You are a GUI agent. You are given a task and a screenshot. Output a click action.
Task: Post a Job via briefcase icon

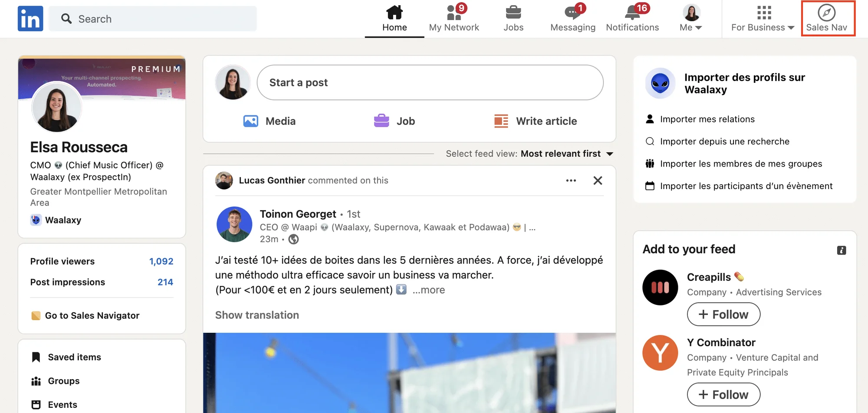coord(381,121)
